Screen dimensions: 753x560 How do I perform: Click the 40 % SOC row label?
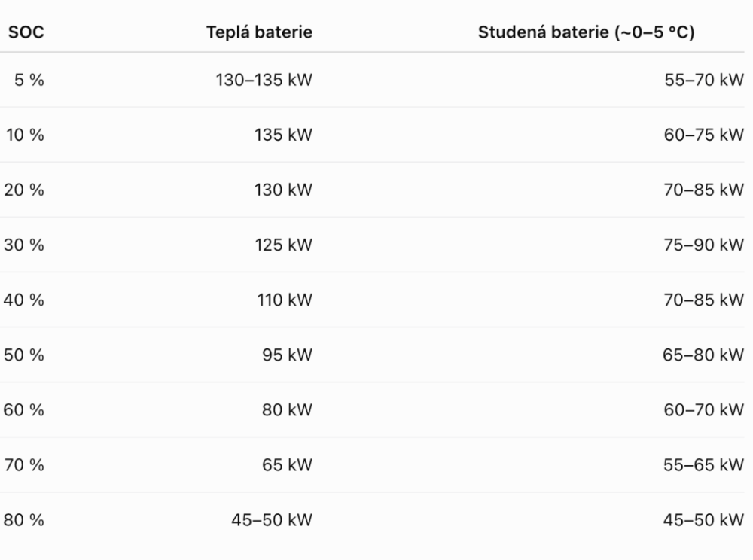[x=24, y=300]
